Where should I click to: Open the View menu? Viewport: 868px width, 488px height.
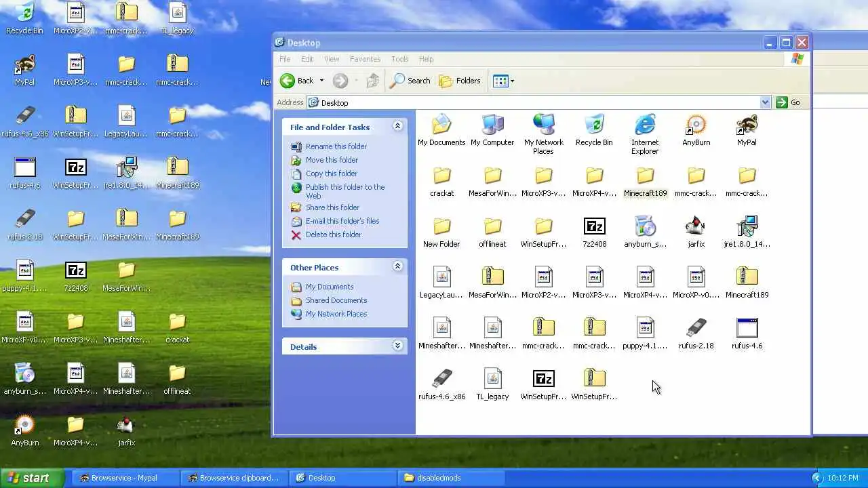[332, 59]
